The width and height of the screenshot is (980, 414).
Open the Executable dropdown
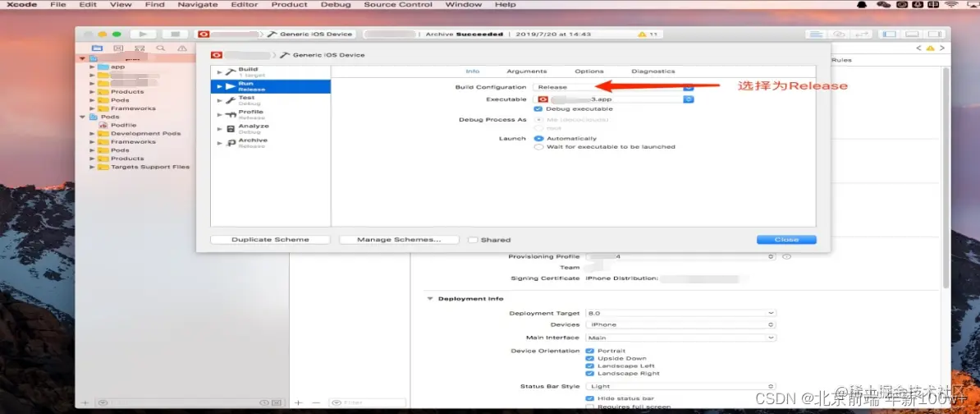613,99
